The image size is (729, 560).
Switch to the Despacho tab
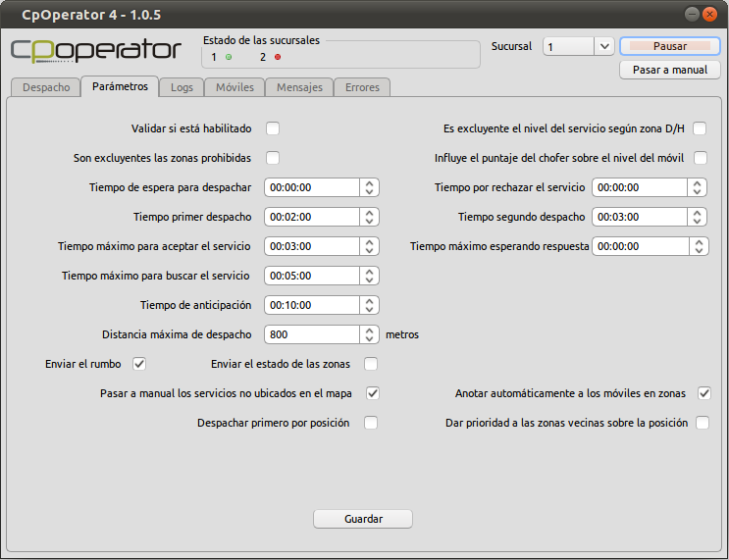[x=46, y=87]
